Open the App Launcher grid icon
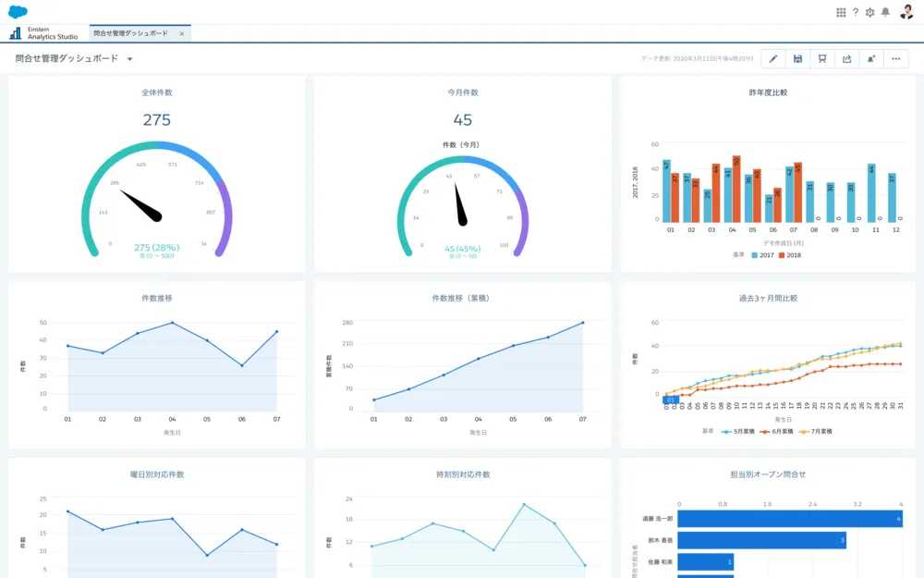 841,12
